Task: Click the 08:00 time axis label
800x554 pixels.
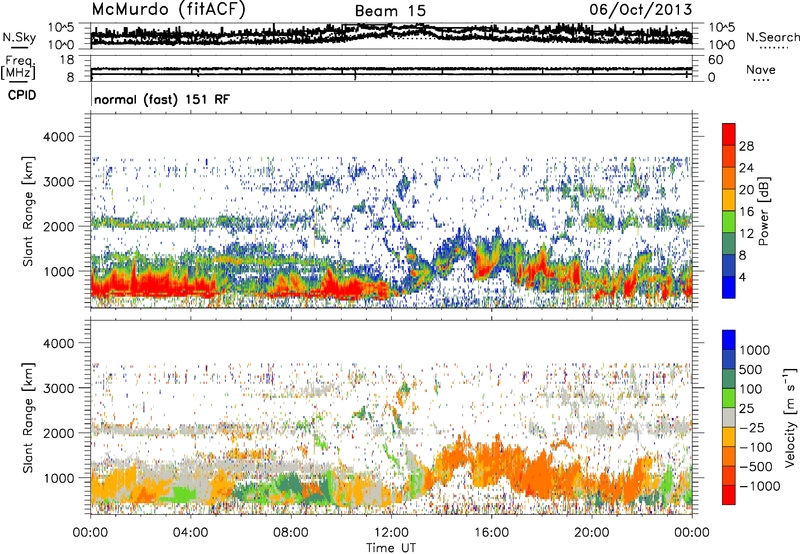Action: (x=291, y=533)
